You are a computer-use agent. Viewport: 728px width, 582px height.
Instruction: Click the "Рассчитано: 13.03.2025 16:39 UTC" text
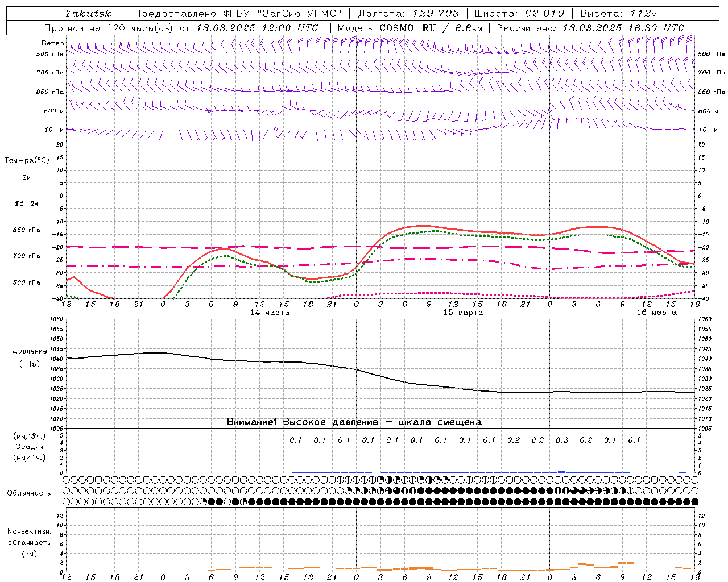coord(590,28)
